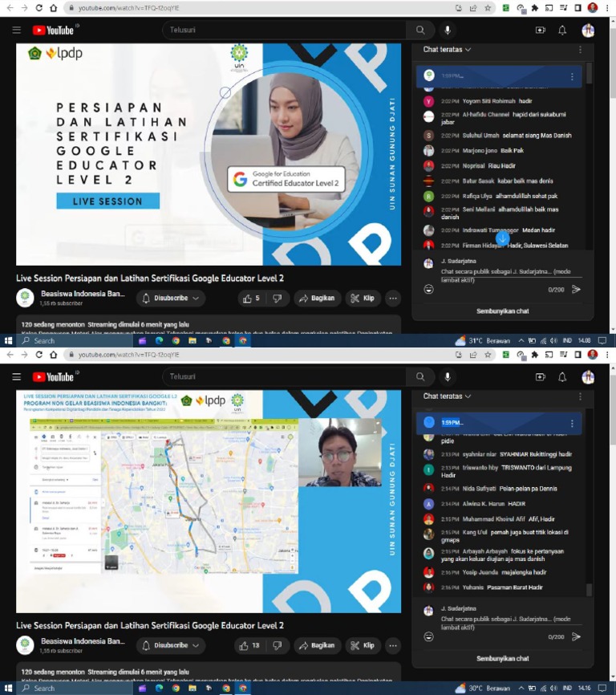Focus the Telusuri search field in the upper window
Image resolution: width=616 pixels, height=695 pixels.
pos(284,30)
